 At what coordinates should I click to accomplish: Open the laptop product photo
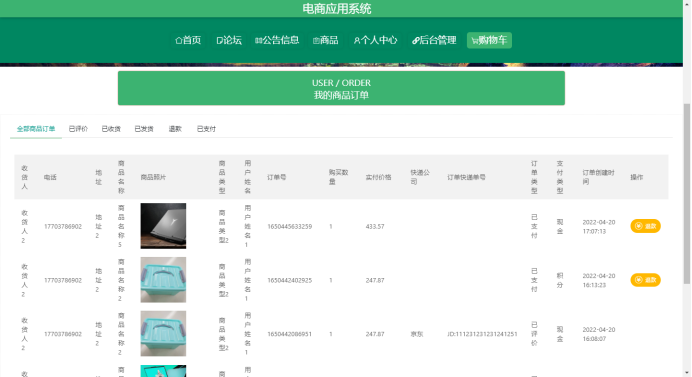click(x=163, y=226)
